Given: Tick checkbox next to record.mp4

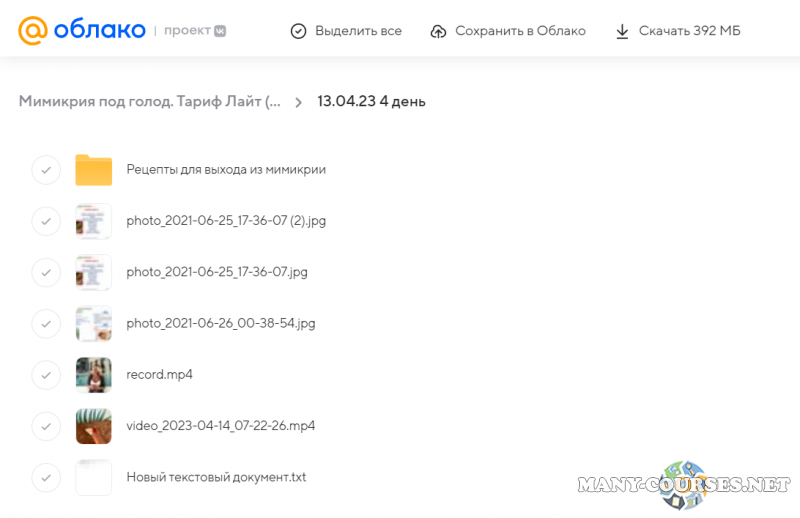Looking at the screenshot, I should (46, 375).
